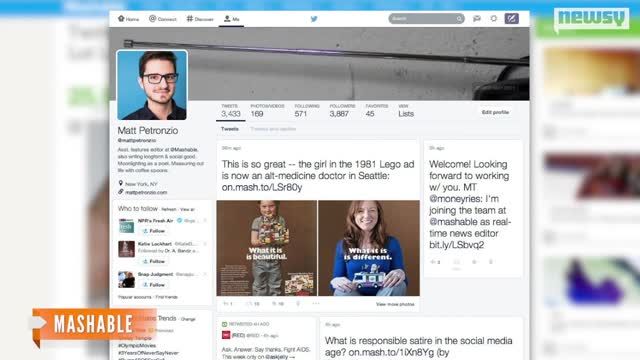Open the Connect tab in the navbar
This screenshot has width=640, height=360.
pos(162,19)
